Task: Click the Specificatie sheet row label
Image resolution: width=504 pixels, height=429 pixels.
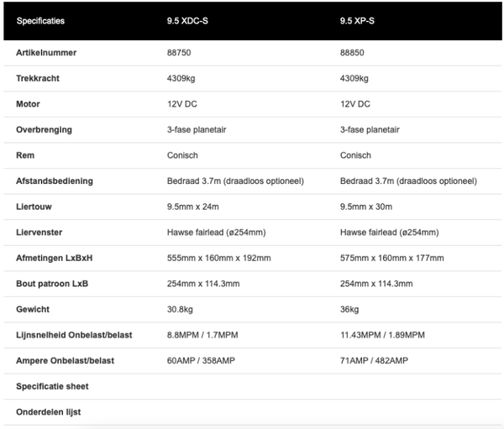Action: coord(52,386)
